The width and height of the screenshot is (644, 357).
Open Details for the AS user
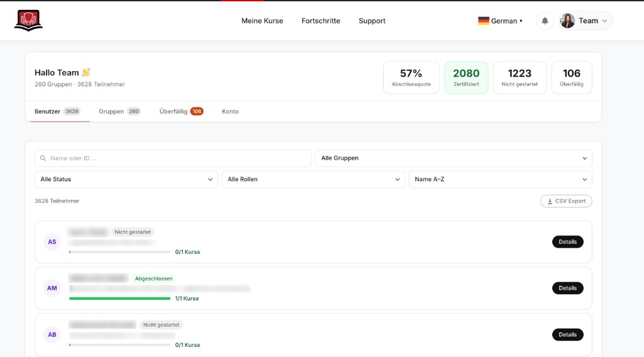(568, 242)
